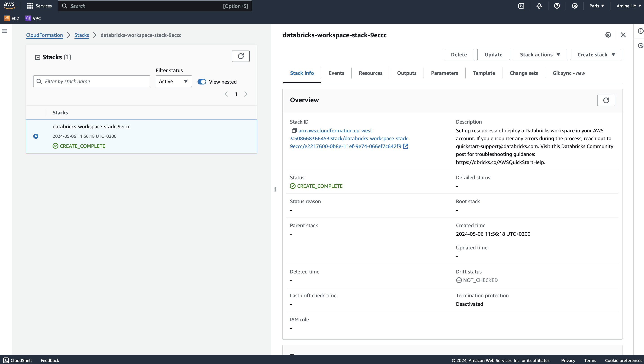Open the VPC service shortcut
644x364 pixels.
tap(33, 18)
